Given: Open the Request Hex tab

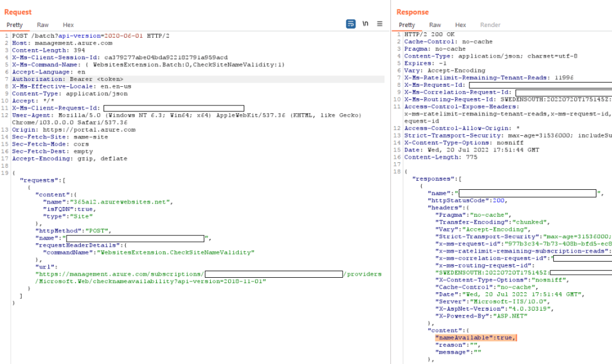Looking at the screenshot, I should (68, 25).
